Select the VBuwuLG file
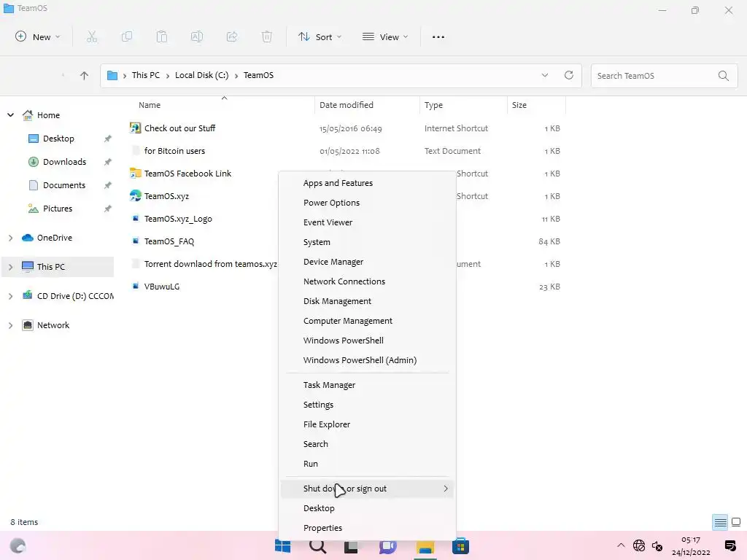The image size is (747, 560). click(161, 286)
